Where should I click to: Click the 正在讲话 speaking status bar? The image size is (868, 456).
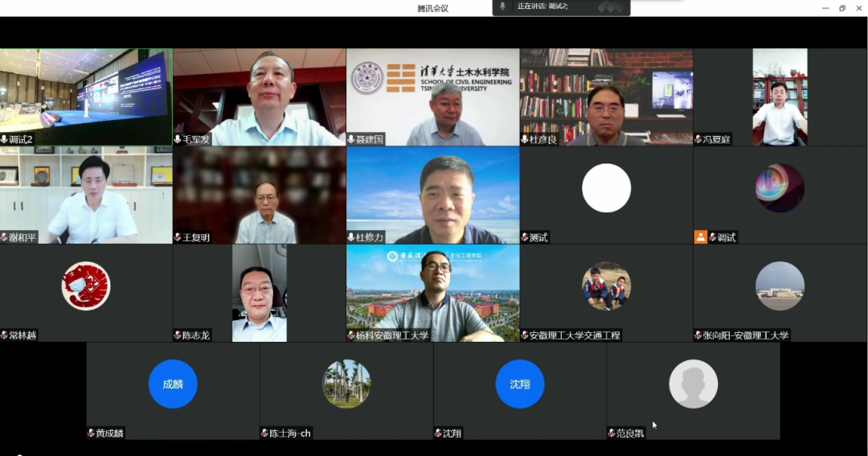(x=561, y=7)
